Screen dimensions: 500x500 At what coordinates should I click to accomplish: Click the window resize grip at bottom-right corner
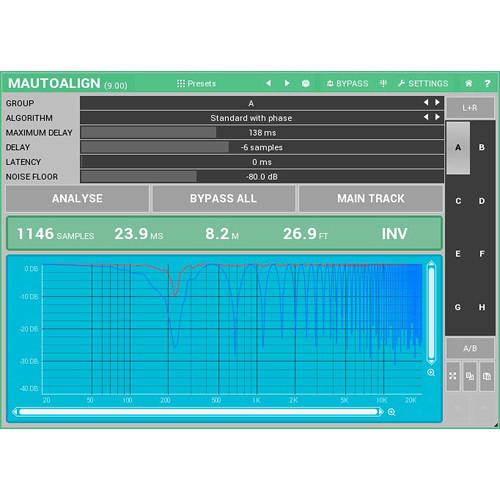tap(496, 425)
